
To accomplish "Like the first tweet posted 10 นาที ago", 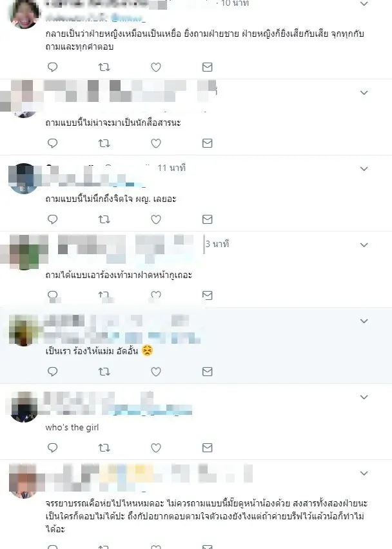I will tap(156, 67).
